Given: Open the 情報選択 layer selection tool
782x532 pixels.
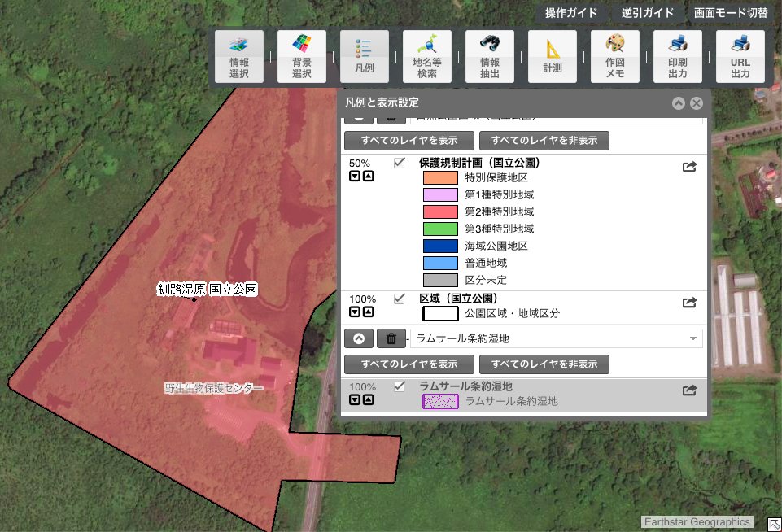Looking at the screenshot, I should click(x=239, y=56).
